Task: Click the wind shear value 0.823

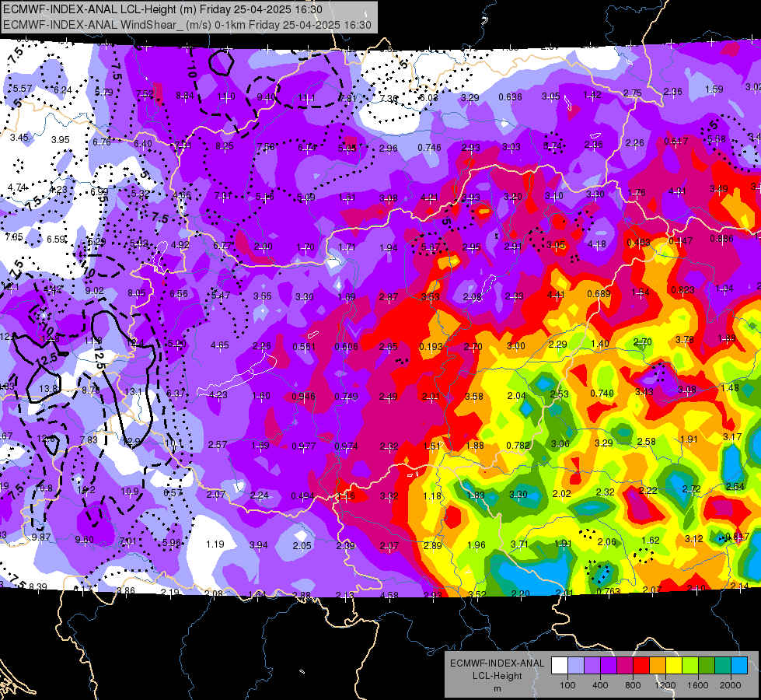Action: [682, 290]
